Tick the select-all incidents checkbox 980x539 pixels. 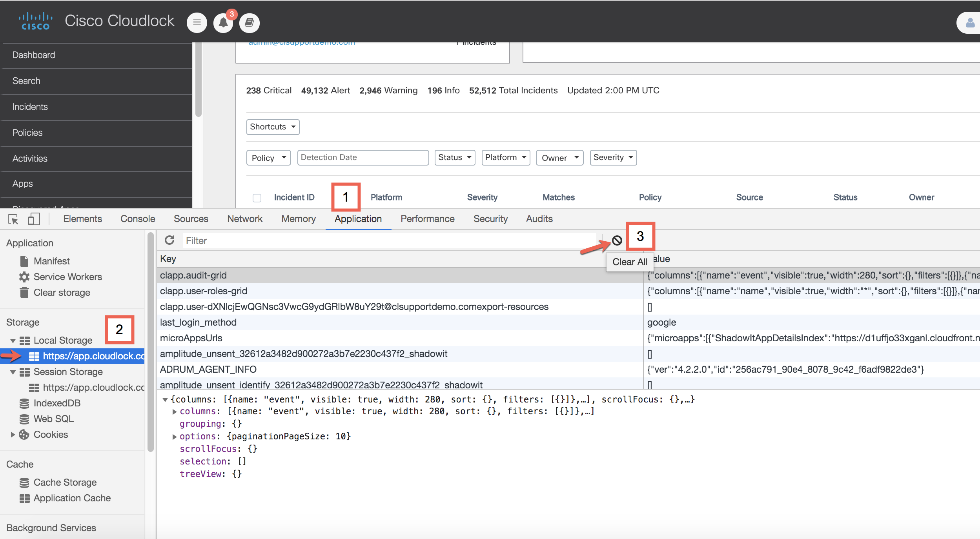257,198
